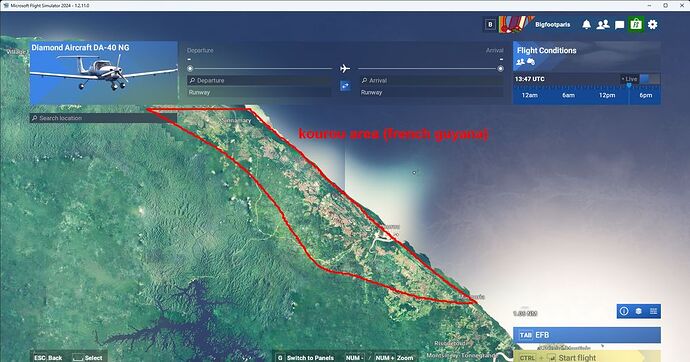The height and width of the screenshot is (362, 690).
Task: Open settings with the gear icon
Action: point(653,25)
